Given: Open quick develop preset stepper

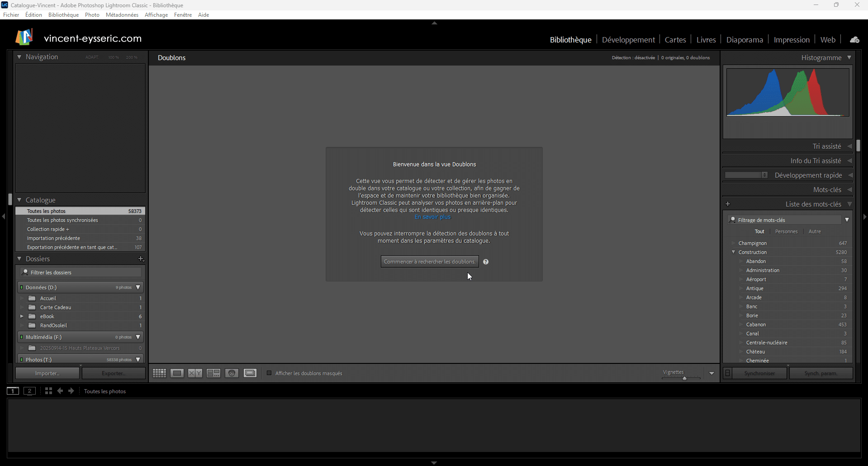Looking at the screenshot, I should (764, 175).
